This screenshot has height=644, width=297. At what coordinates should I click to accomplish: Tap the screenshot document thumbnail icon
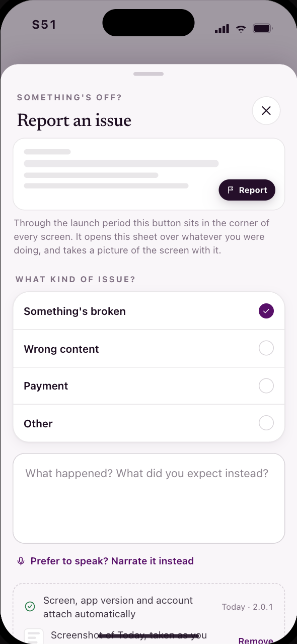[34, 636]
